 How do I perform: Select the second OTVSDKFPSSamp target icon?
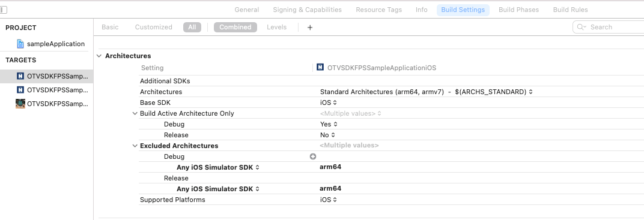click(20, 90)
